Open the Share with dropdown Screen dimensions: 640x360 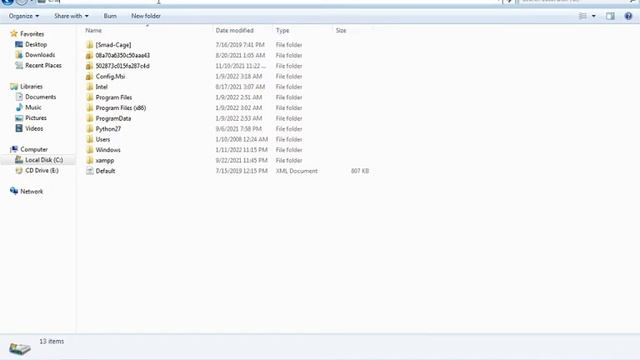71,16
